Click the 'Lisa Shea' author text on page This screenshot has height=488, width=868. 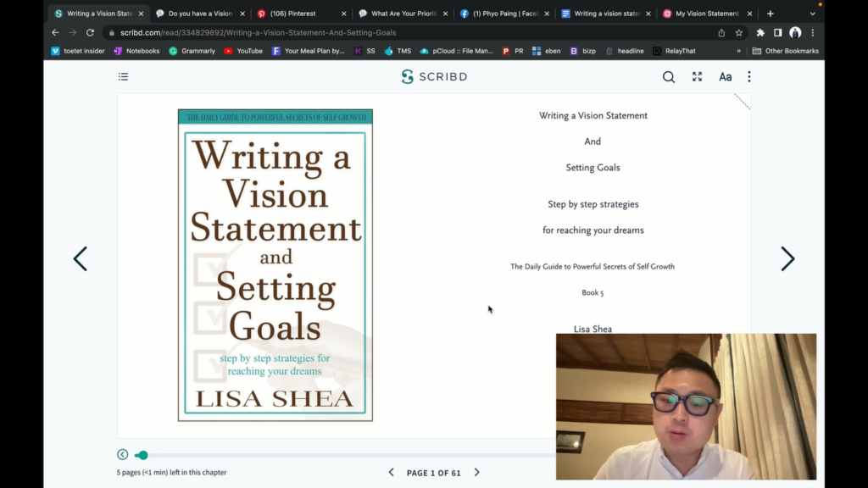(593, 329)
